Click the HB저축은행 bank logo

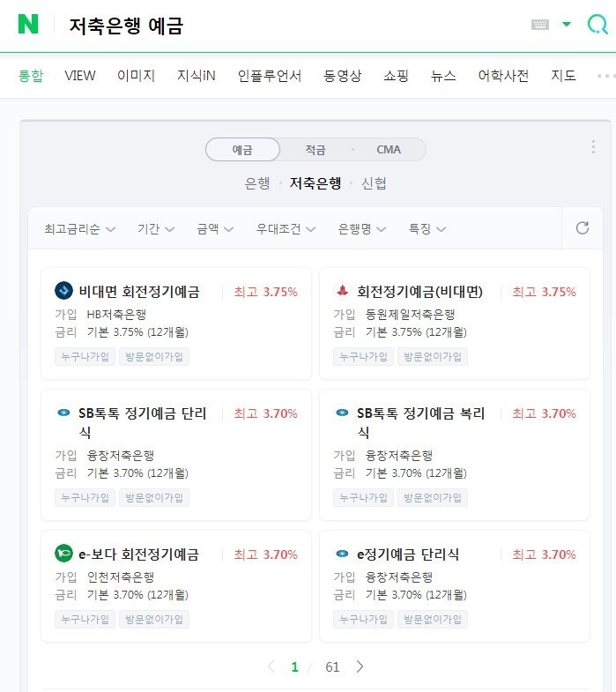coord(63,290)
